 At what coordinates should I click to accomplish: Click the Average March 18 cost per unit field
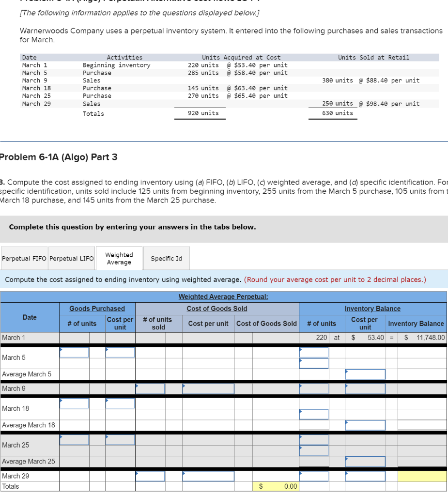click(365, 425)
